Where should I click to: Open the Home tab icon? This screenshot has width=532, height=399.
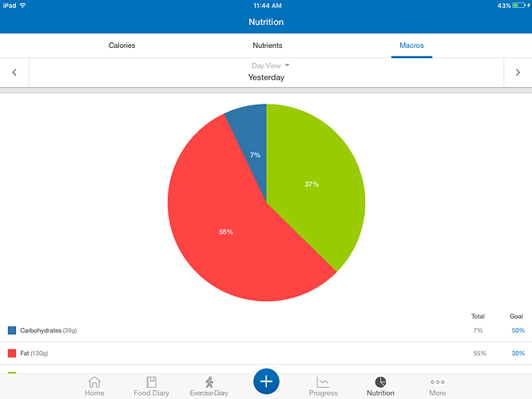94,382
